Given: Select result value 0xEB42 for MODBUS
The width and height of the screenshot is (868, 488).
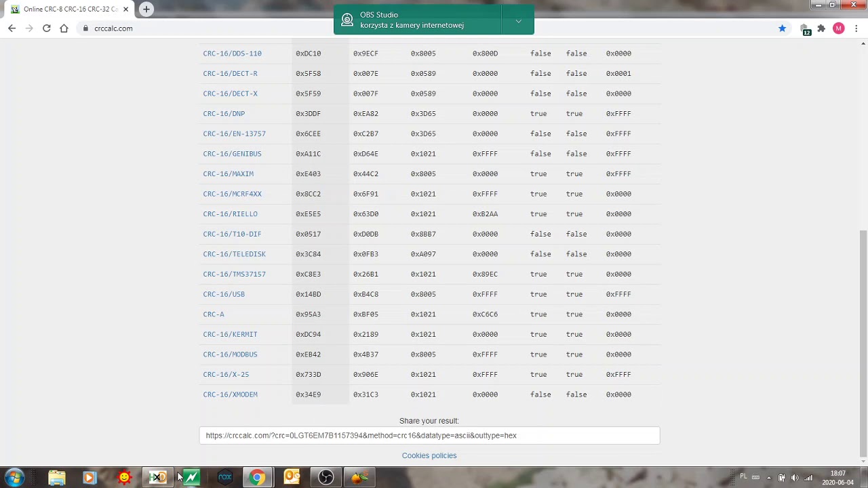Looking at the screenshot, I should [309, 354].
